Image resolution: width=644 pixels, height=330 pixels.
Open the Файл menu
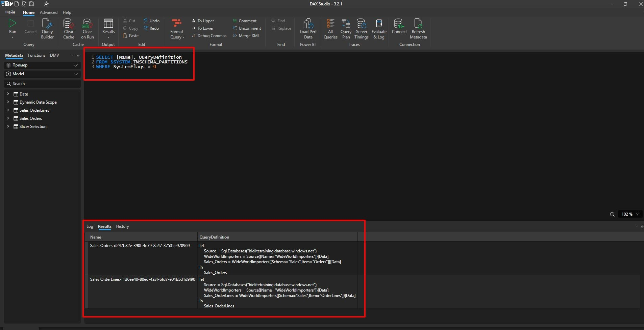coord(10,12)
